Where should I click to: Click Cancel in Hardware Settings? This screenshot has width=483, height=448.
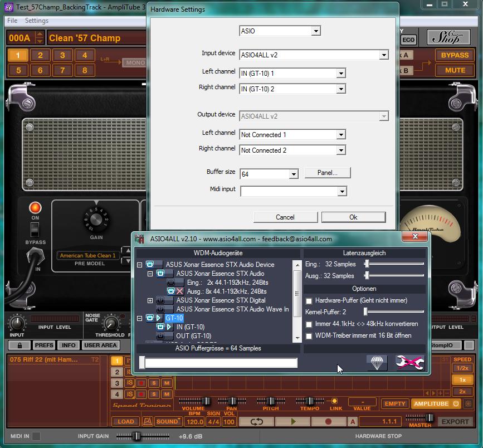coord(285,217)
